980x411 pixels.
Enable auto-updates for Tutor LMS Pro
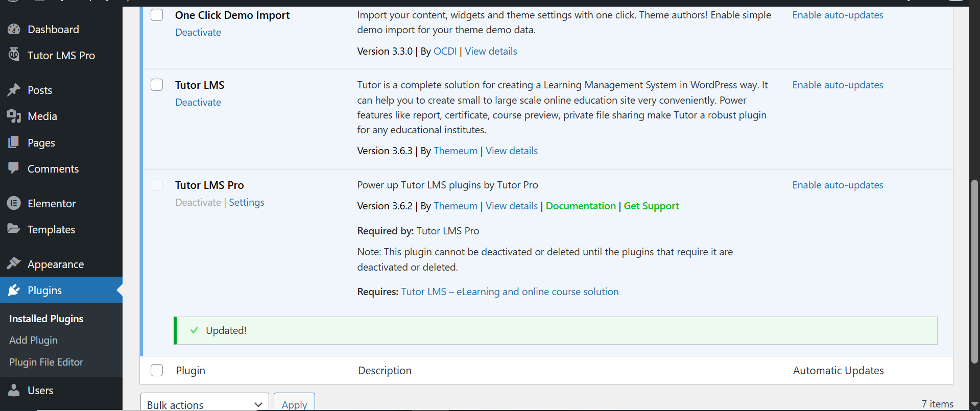tap(838, 185)
